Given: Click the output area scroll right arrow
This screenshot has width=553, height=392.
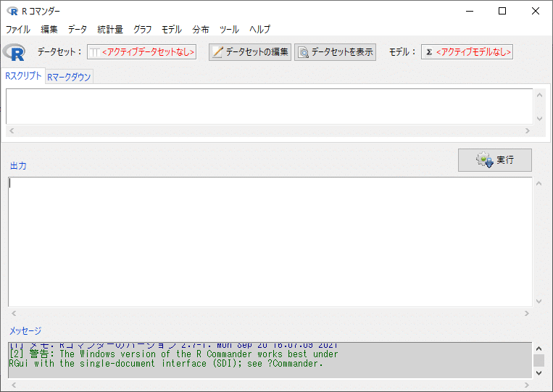Looking at the screenshot, I should tap(527, 314).
